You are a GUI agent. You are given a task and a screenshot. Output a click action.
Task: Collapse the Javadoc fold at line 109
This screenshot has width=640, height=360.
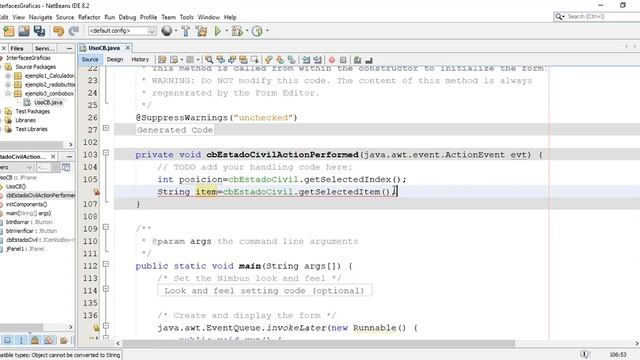106,227
